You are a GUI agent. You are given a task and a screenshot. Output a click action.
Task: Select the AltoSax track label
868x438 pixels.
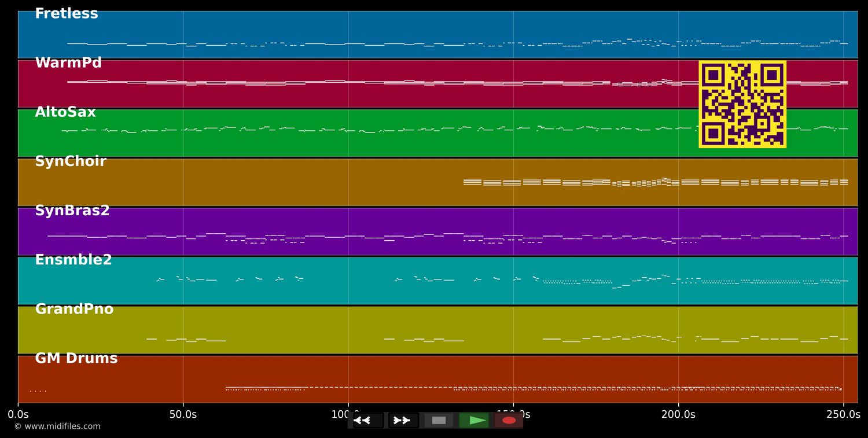tap(65, 112)
